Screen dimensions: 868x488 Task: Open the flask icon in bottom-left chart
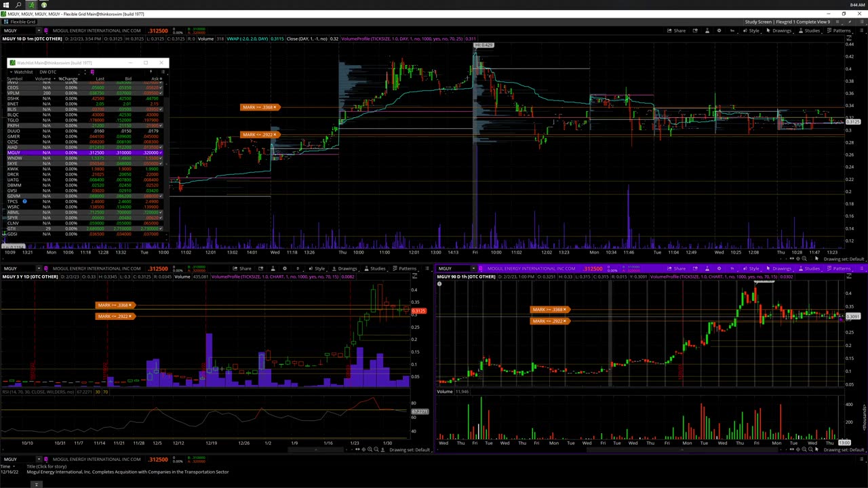(273, 268)
